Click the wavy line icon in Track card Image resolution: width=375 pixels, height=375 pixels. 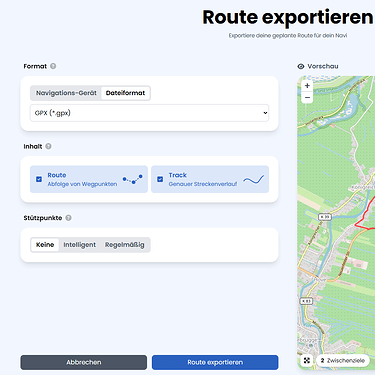click(254, 180)
